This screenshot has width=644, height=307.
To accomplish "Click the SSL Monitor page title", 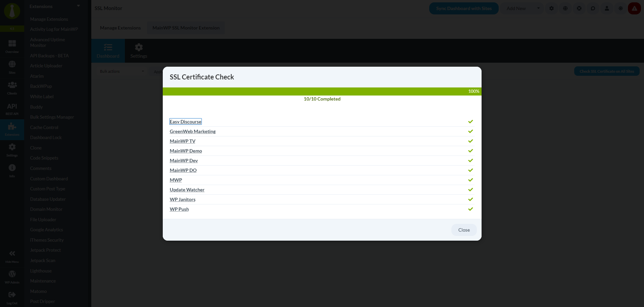I will [x=108, y=8].
